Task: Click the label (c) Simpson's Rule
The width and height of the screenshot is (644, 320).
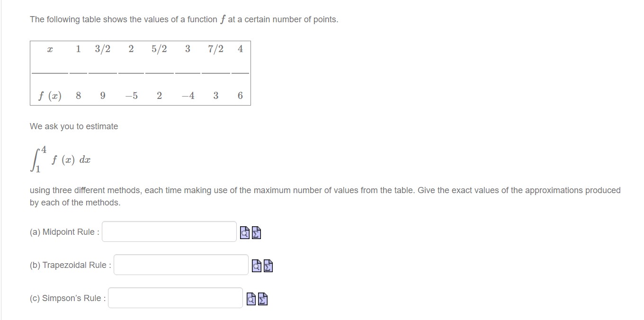Action: 67,298
